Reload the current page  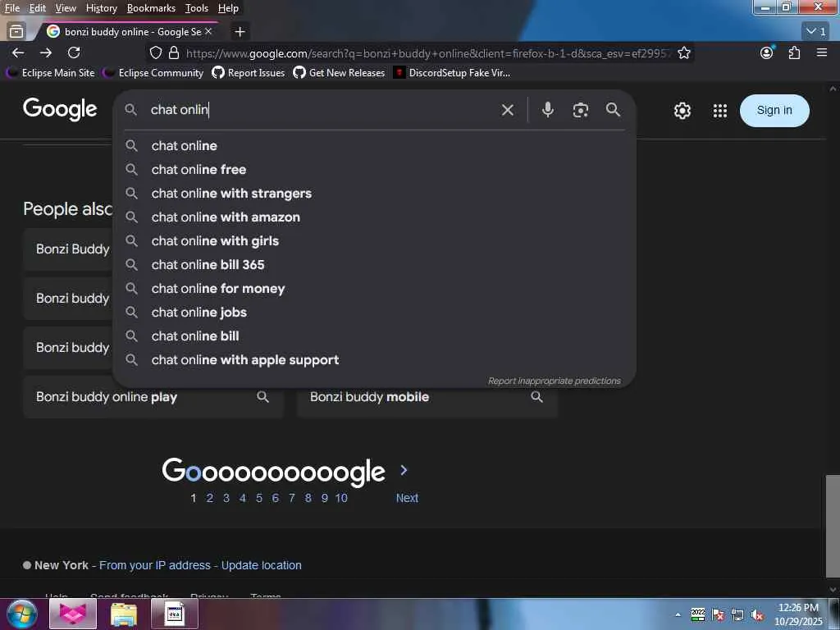click(74, 52)
